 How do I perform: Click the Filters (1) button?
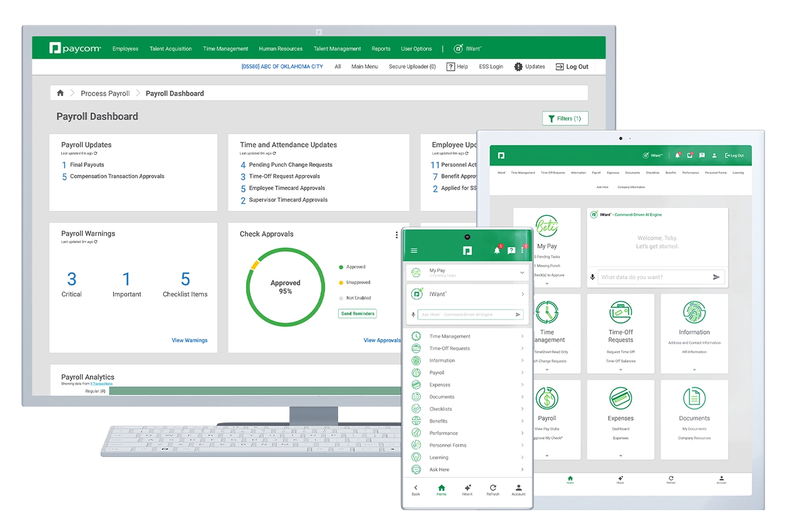(565, 118)
